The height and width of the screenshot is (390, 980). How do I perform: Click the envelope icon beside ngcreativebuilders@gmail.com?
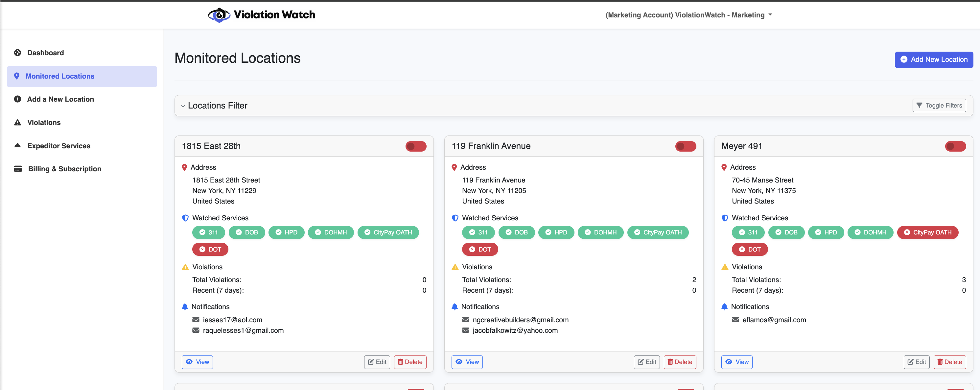(466, 320)
